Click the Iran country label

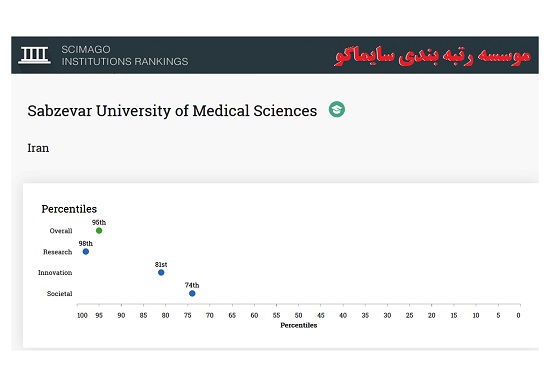point(38,148)
